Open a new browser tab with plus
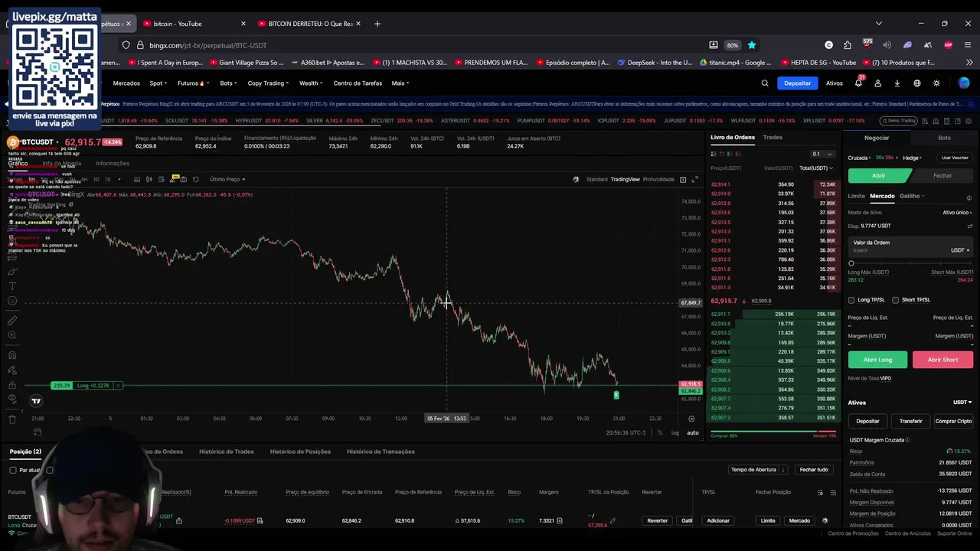The width and height of the screenshot is (980, 551). (x=377, y=24)
